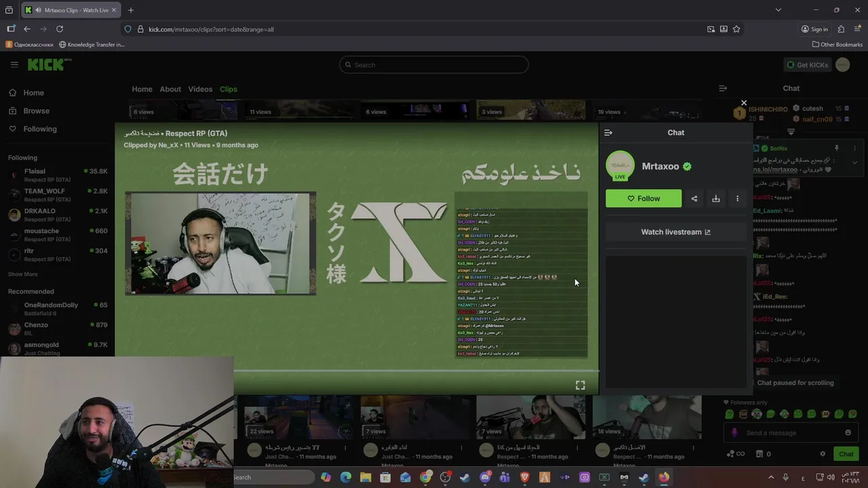
Task: Click the Get KICKs button
Action: tap(807, 65)
